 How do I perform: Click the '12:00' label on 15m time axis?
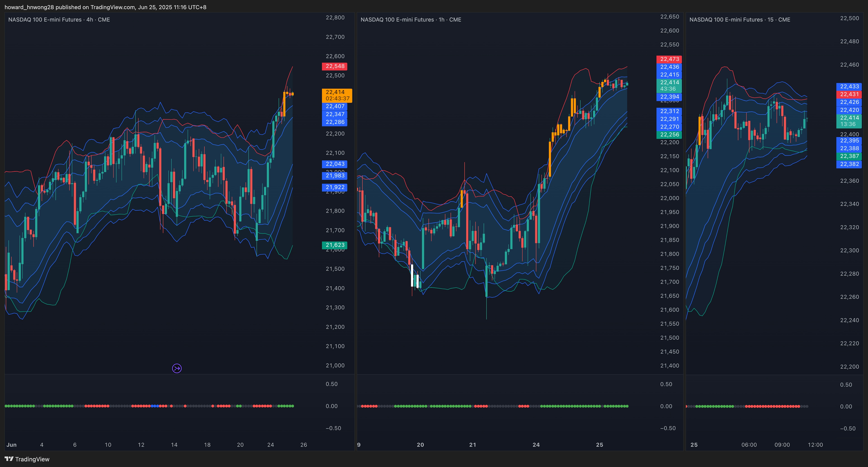tap(815, 445)
